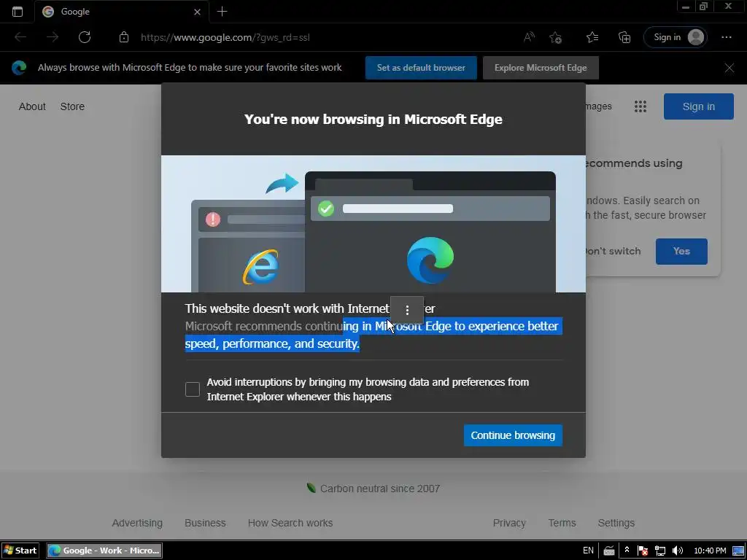
Task: Open the volume control tray icon
Action: (x=678, y=551)
